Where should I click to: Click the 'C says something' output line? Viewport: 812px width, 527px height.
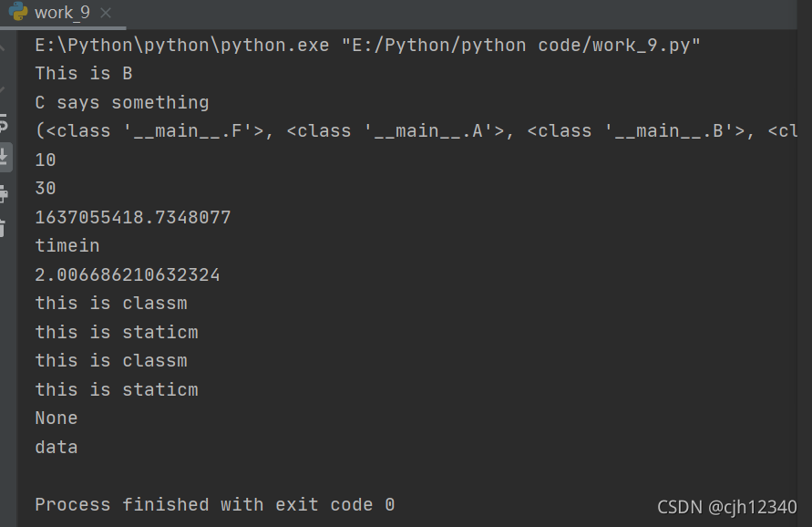tap(122, 103)
